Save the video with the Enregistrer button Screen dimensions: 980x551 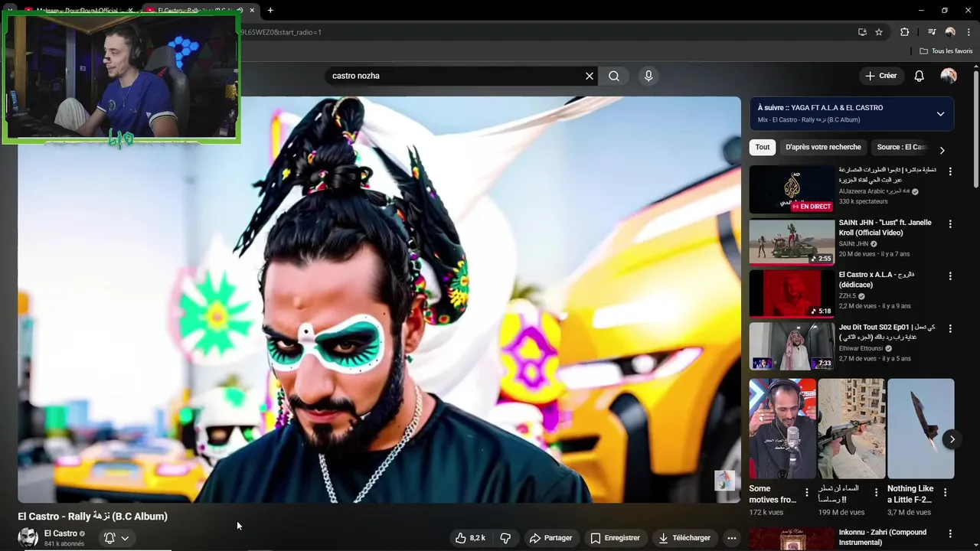coord(616,538)
